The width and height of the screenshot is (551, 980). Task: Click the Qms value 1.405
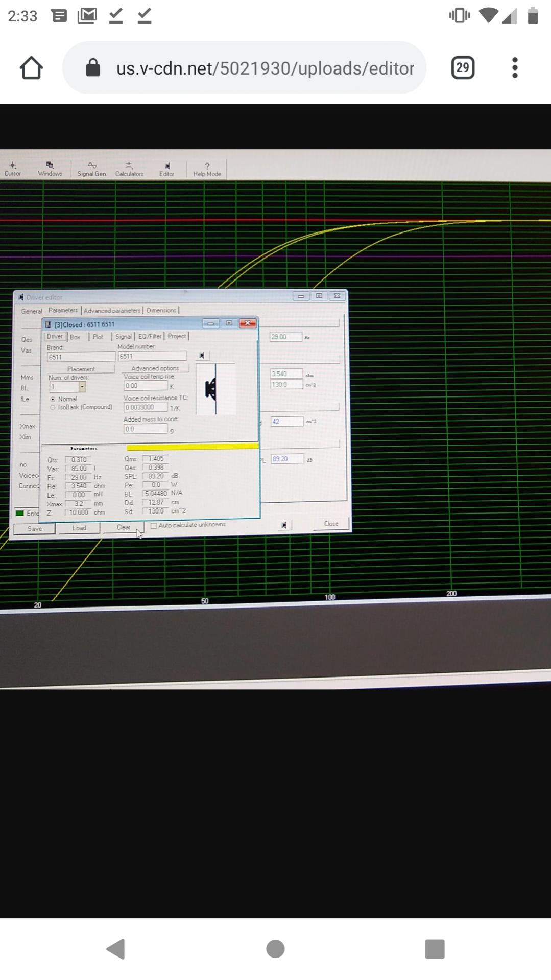tap(155, 459)
